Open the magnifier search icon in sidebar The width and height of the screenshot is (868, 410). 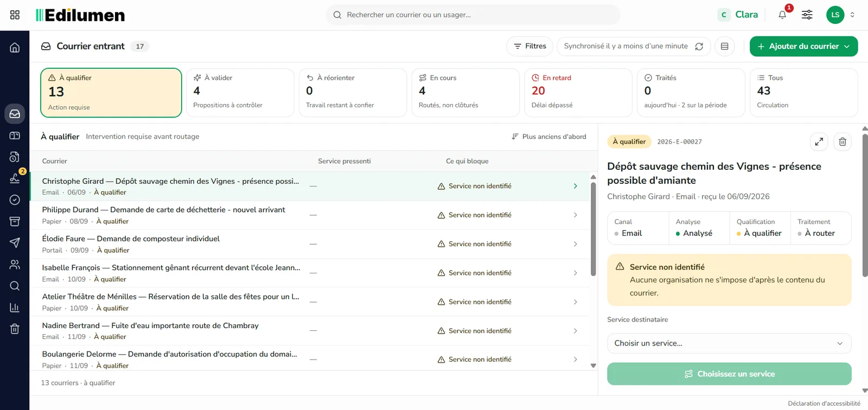15,286
